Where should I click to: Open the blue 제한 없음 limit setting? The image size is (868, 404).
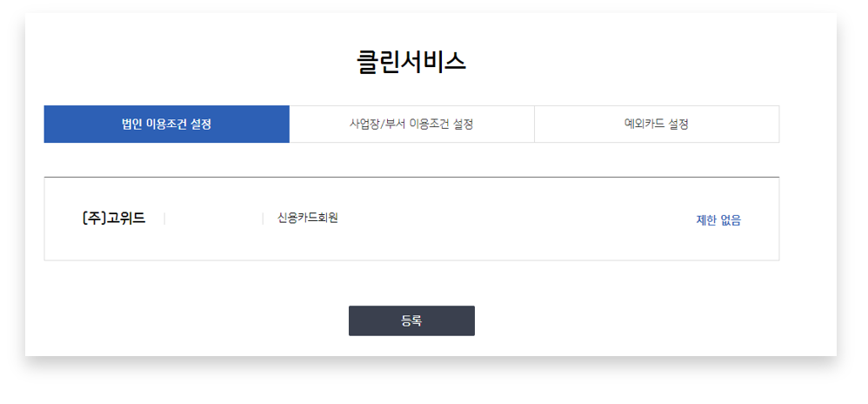[x=718, y=220]
